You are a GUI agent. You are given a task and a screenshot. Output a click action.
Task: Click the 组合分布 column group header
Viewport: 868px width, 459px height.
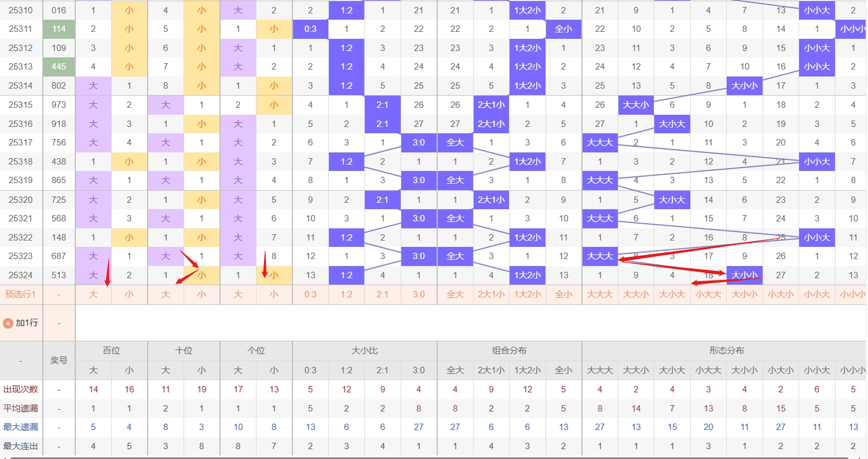[x=509, y=351]
